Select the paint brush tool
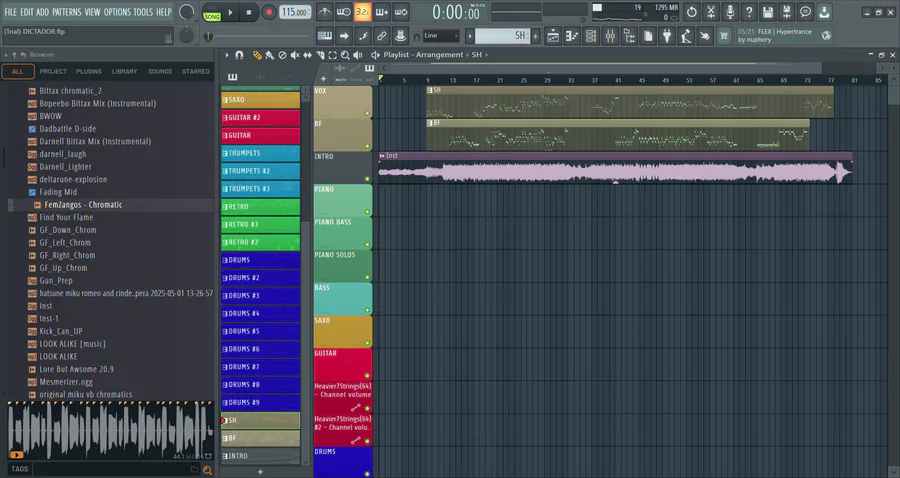 269,55
